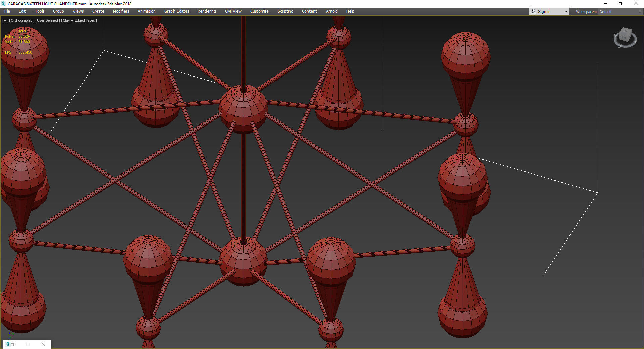The height and width of the screenshot is (349, 644).
Task: Click the Workspaces: label
Action: coord(586,12)
